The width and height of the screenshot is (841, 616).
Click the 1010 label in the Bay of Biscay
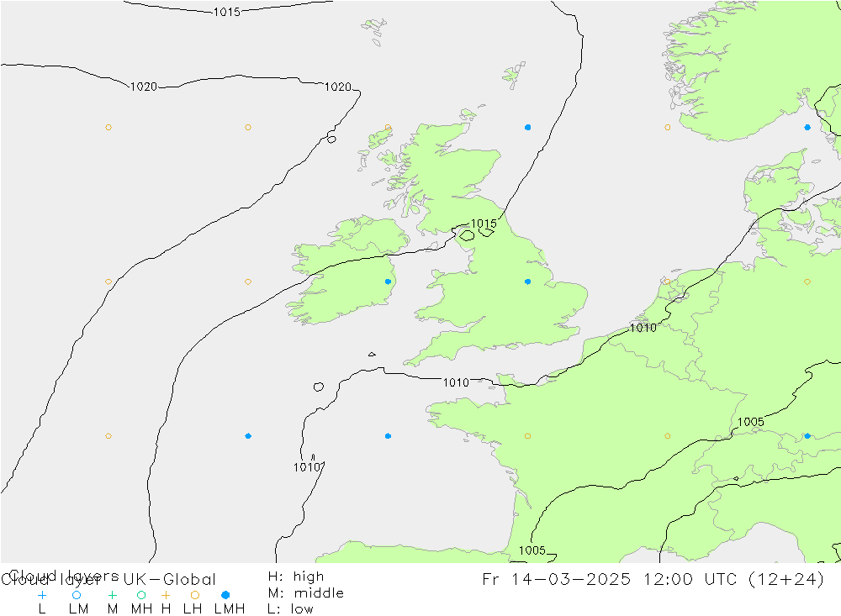(307, 467)
